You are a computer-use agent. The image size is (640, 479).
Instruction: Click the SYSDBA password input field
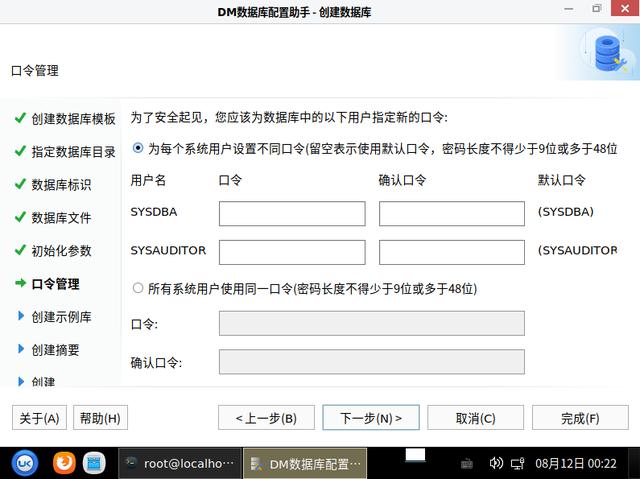292,213
